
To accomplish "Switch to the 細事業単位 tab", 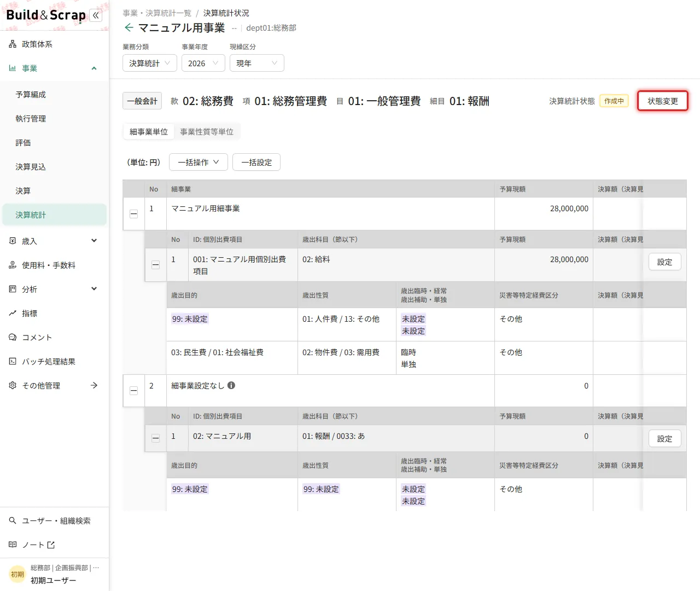I will tap(149, 132).
